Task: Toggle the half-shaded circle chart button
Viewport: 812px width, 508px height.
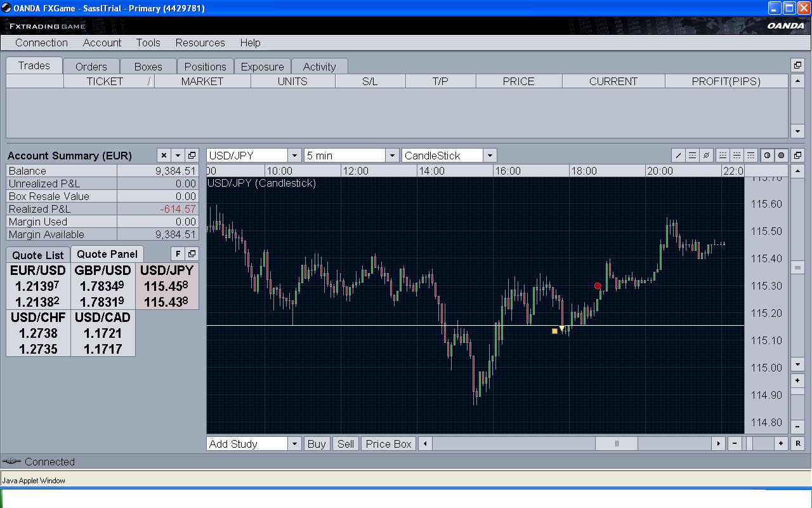Action: (767, 156)
